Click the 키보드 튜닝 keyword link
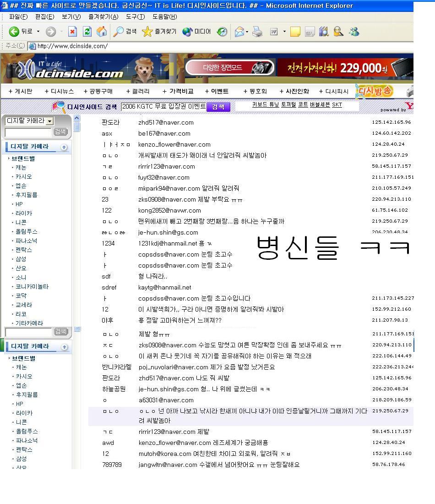Screen dimensions: 435x504 pyautogui.click(x=266, y=105)
